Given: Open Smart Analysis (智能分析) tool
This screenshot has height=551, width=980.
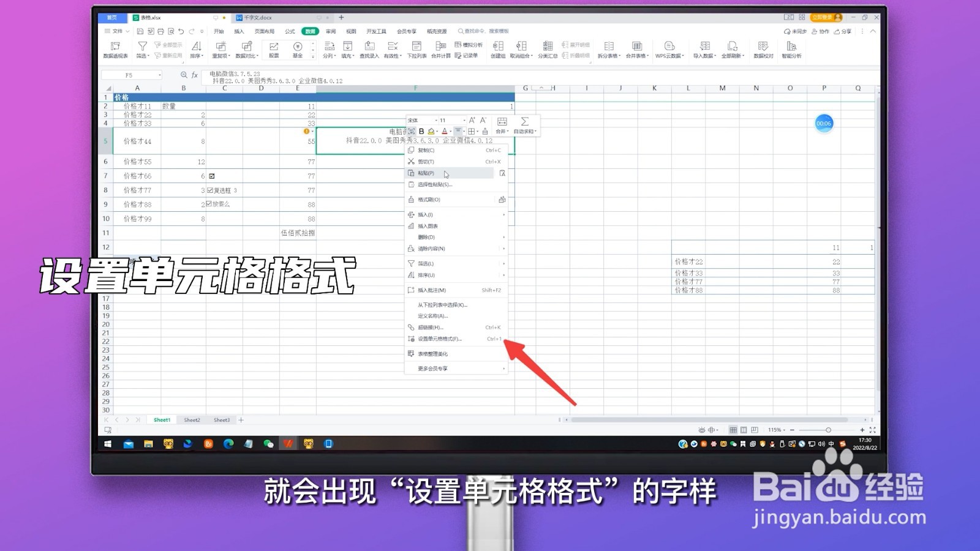Looking at the screenshot, I should 791,50.
